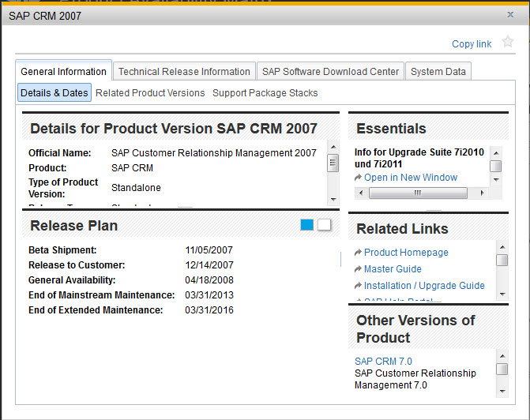Click the Copy link hyperlink

(x=472, y=44)
